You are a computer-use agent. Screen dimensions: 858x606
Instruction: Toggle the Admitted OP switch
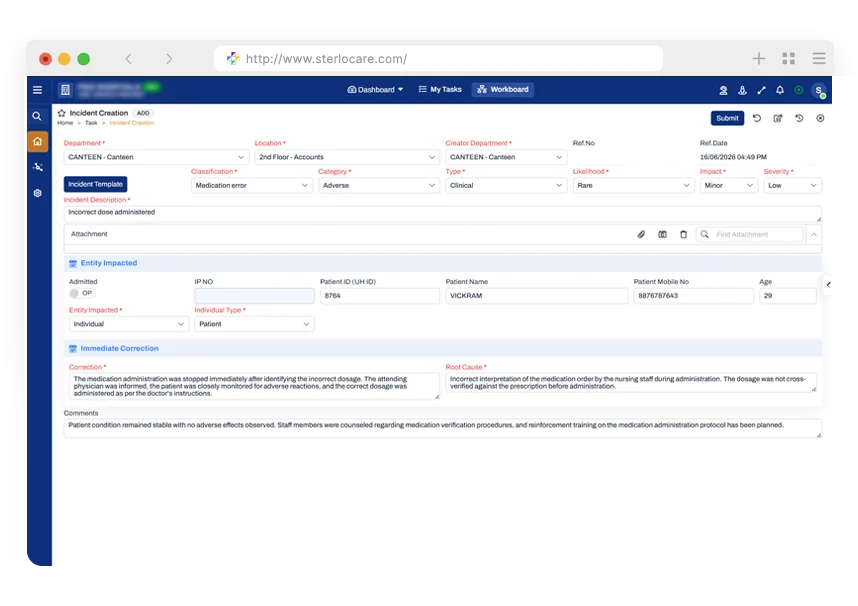point(80,293)
